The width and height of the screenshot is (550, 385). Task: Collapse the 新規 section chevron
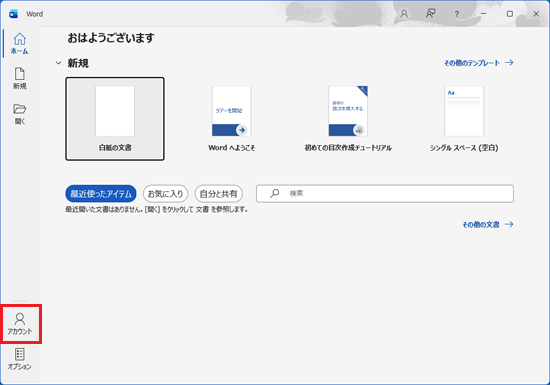[59, 63]
